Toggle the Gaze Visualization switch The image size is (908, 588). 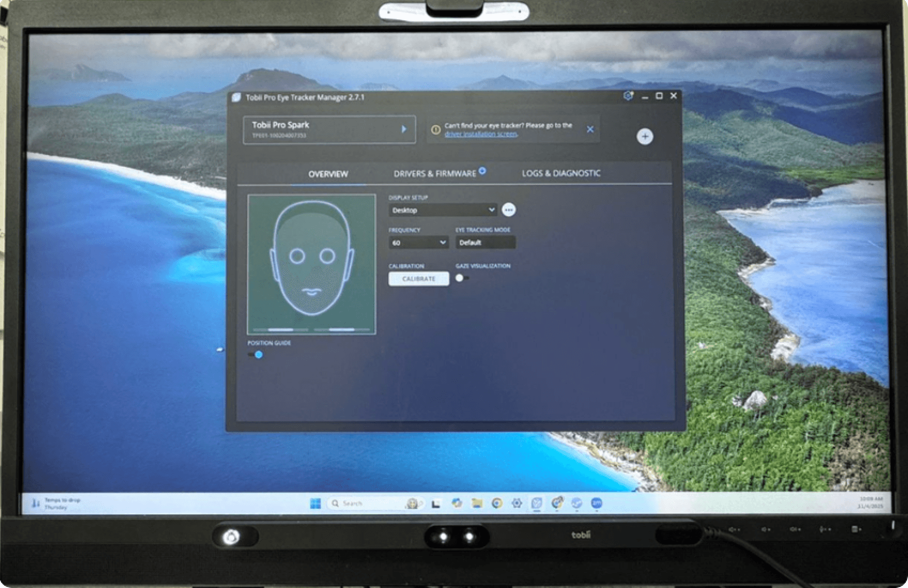tap(463, 278)
